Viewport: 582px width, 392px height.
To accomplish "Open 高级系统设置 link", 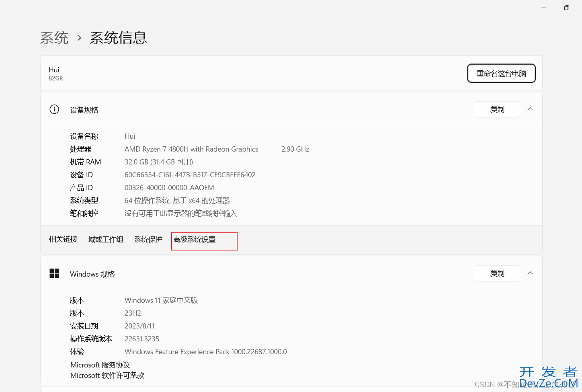I will pyautogui.click(x=195, y=240).
